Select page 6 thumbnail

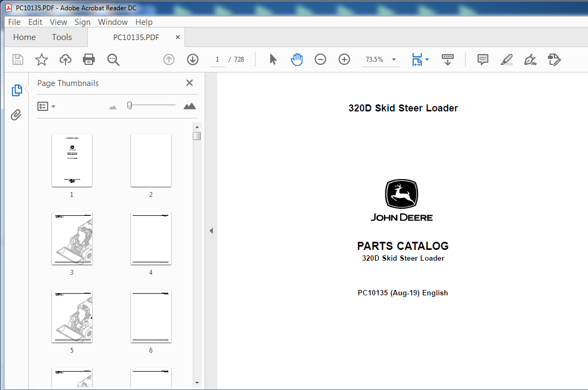tap(151, 316)
